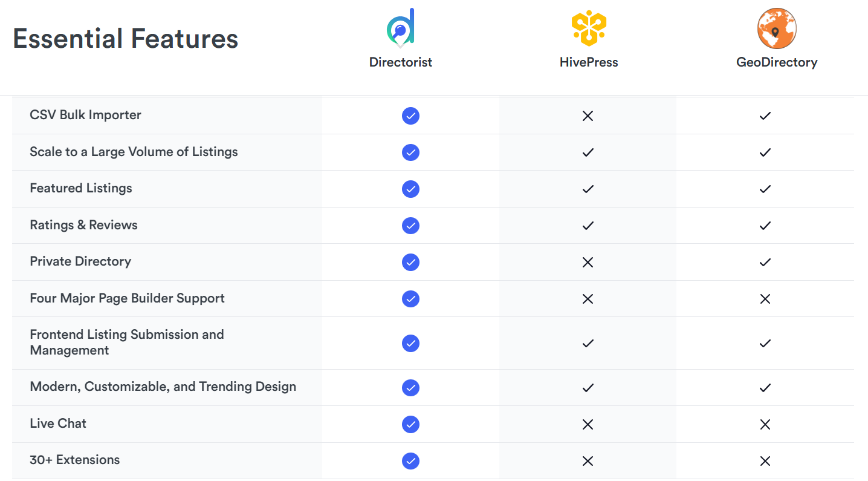Select the Scale to a Large Volume of Listings row label
Viewport: 868px width, 481px height.
134,152
